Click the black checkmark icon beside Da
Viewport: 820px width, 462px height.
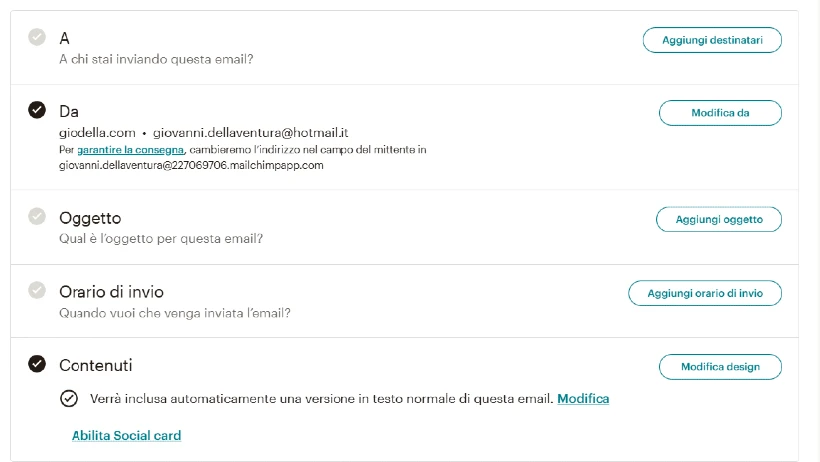[x=37, y=110]
